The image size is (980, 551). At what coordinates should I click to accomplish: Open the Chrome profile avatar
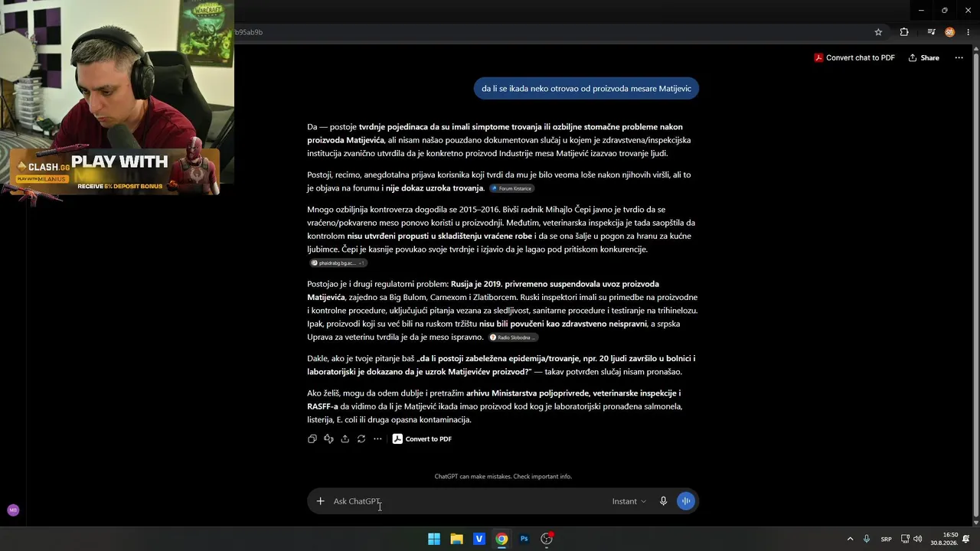pos(949,32)
